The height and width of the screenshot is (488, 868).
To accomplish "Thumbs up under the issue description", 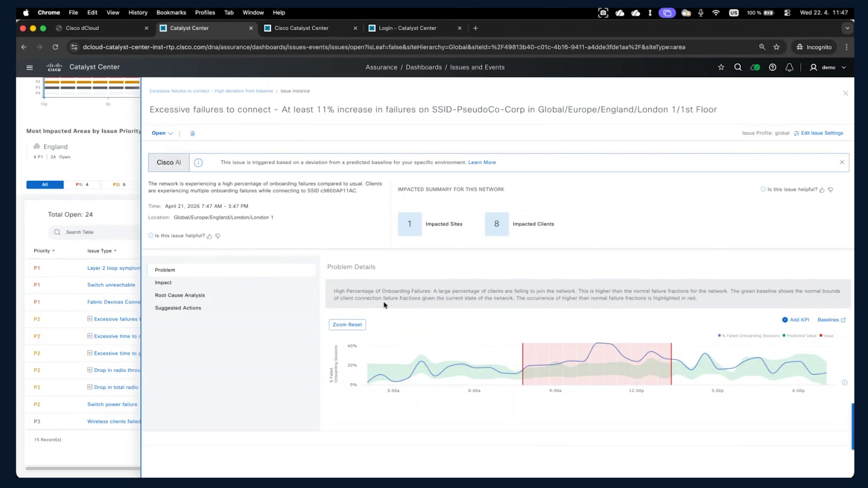I will [209, 236].
